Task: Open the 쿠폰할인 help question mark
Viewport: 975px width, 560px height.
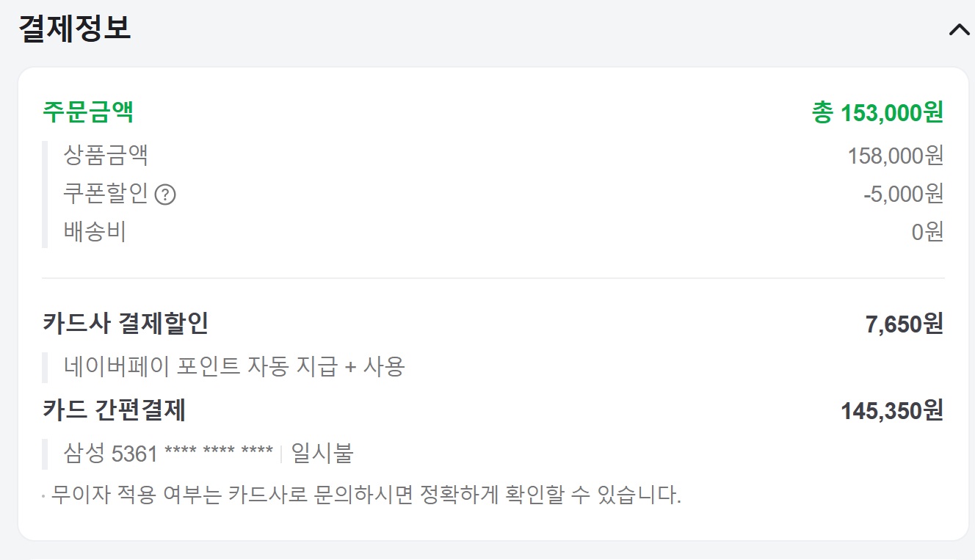Action: click(x=166, y=195)
